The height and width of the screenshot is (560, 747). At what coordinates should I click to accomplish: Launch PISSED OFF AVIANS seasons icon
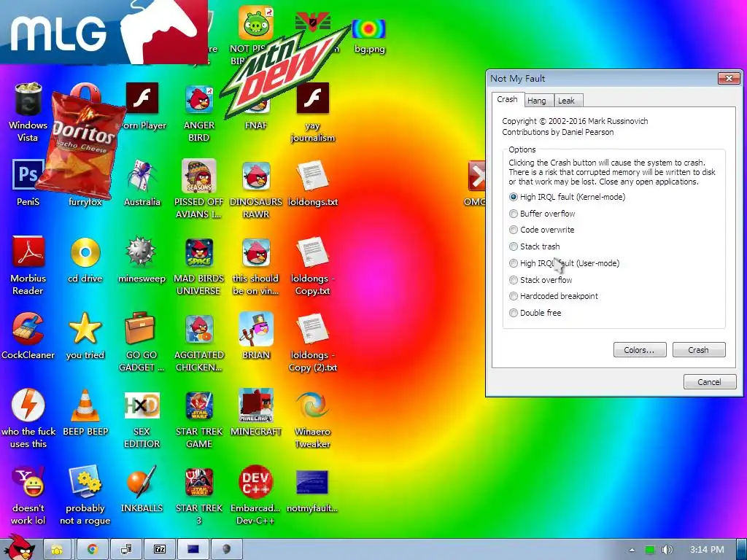(x=199, y=175)
